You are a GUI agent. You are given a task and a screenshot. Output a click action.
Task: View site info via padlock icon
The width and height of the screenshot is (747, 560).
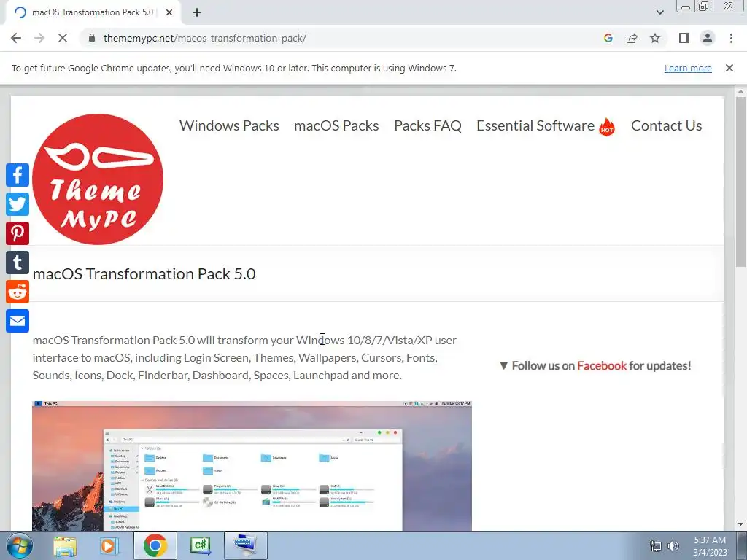point(92,38)
